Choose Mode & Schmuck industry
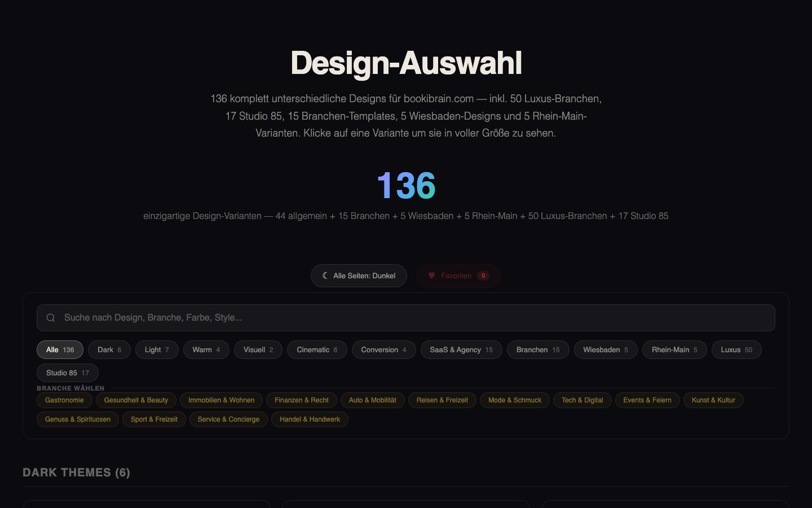Image resolution: width=812 pixels, height=508 pixels. click(x=515, y=400)
